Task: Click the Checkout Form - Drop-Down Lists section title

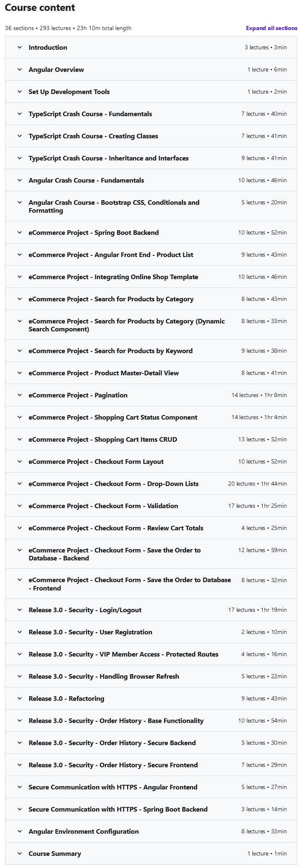Action: (x=114, y=484)
